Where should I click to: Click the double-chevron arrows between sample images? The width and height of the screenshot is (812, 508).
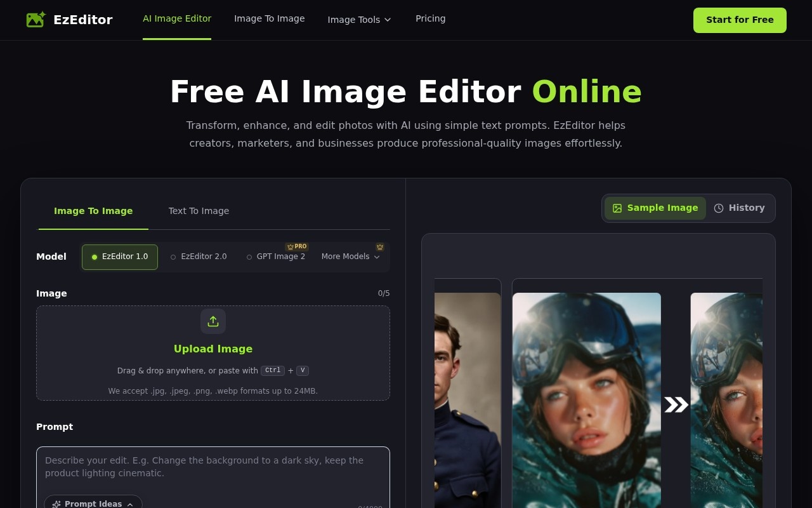pos(676,404)
